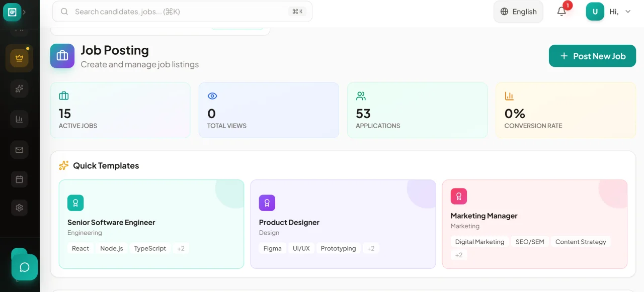644x292 pixels.
Task: Click the Post New Job button
Action: click(592, 56)
